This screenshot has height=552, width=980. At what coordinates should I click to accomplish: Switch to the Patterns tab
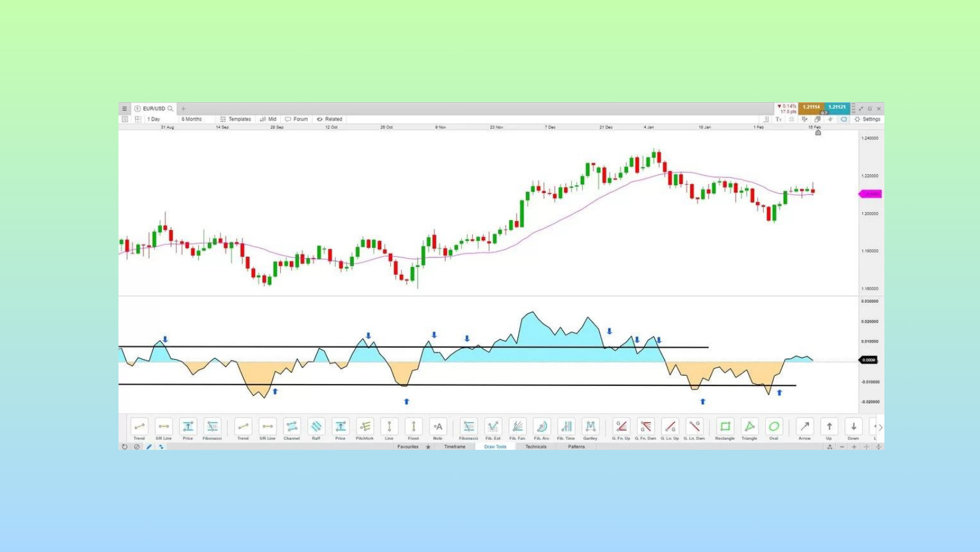(577, 447)
